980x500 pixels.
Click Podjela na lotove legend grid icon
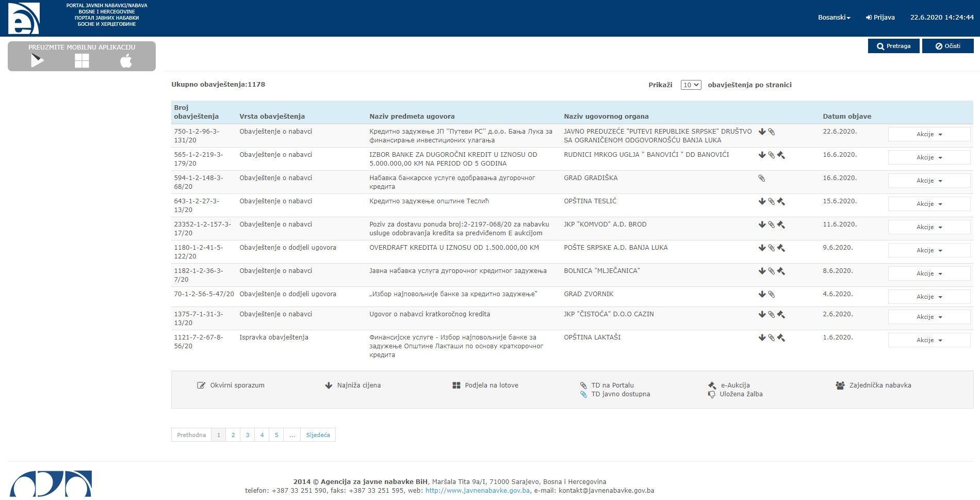[456, 385]
